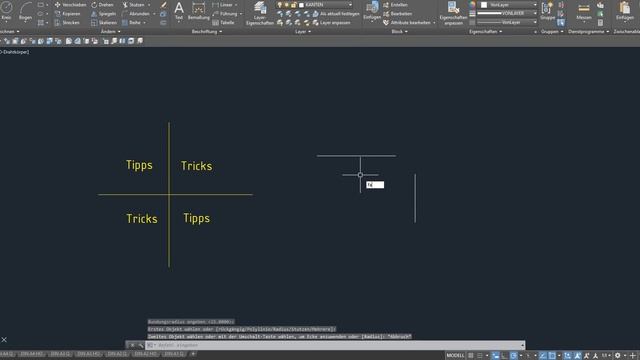640x360 pixels.
Task: Select the Bemaßung dimension tool
Action: [198, 11]
